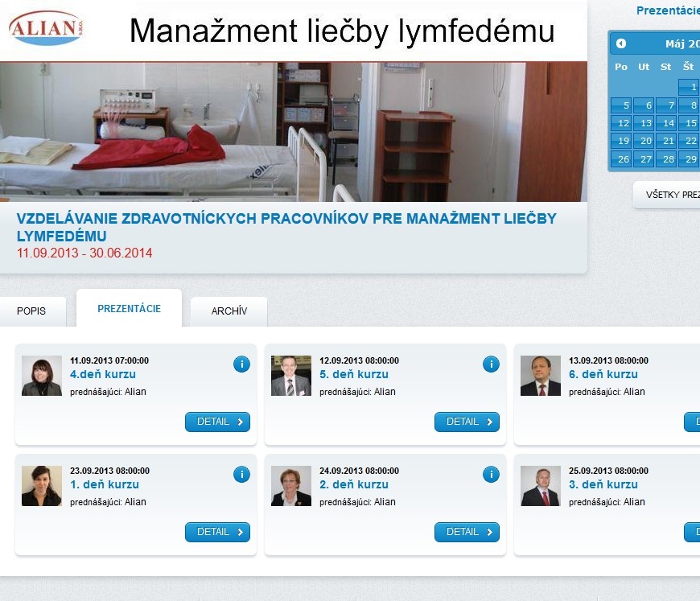This screenshot has height=601, width=700.
Task: Open the 4.deň kurzu title link
Action: click(103, 375)
